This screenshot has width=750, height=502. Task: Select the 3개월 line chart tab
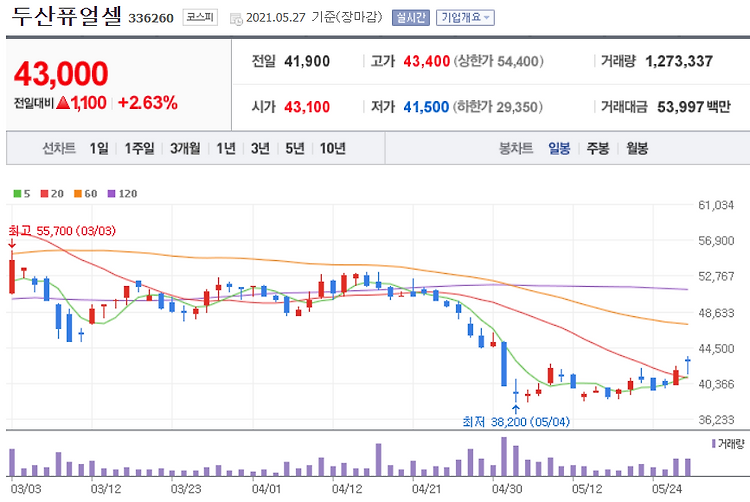click(185, 149)
